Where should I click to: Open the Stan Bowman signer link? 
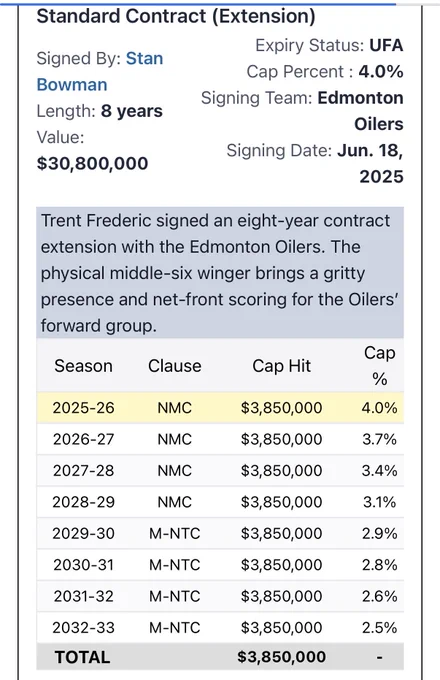(100, 72)
